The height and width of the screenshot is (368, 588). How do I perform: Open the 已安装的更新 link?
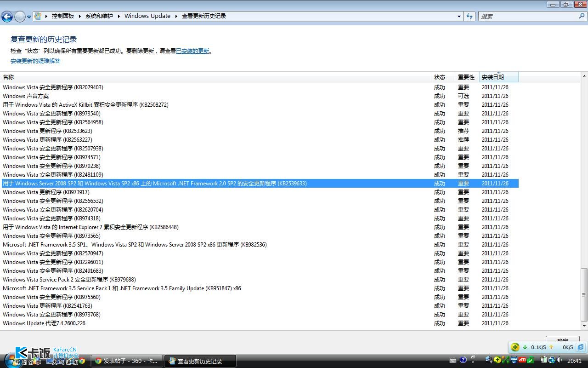(192, 51)
